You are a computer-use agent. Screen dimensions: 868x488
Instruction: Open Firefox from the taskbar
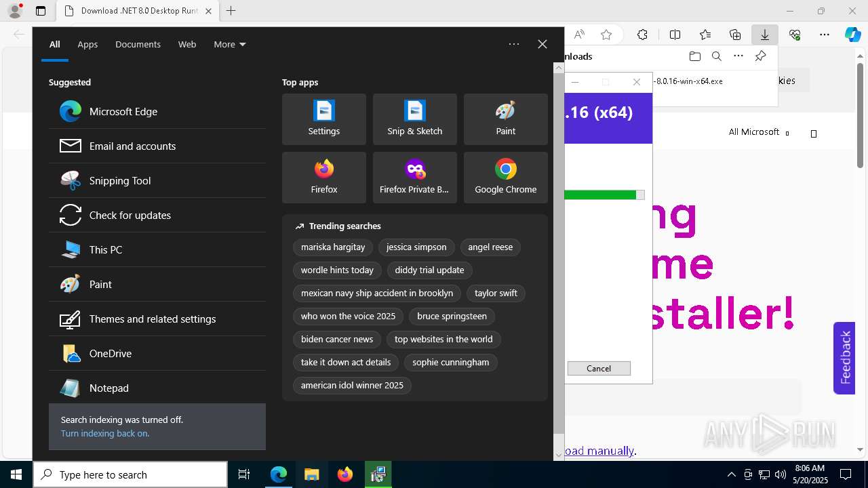344,474
